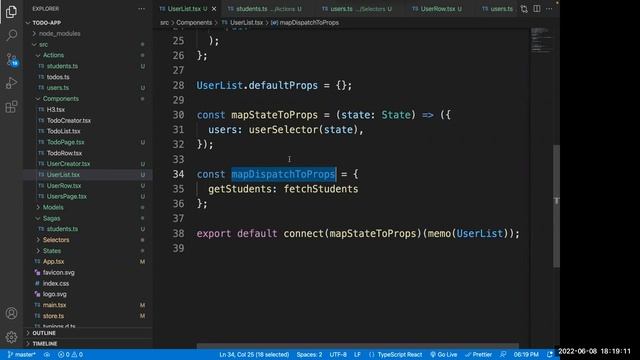This screenshot has width=640, height=360.
Task: Expand the Models folder
Action: pyautogui.click(x=53, y=207)
